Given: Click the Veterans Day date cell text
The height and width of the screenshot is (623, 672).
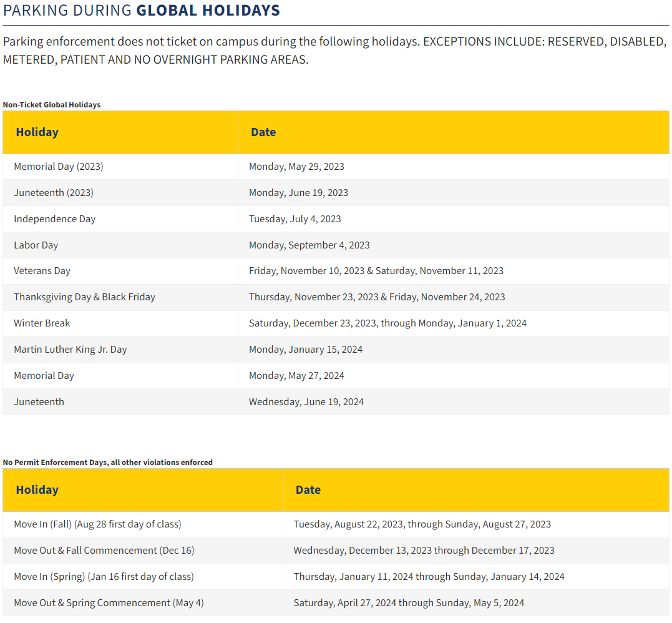Looking at the screenshot, I should pyautogui.click(x=376, y=271).
